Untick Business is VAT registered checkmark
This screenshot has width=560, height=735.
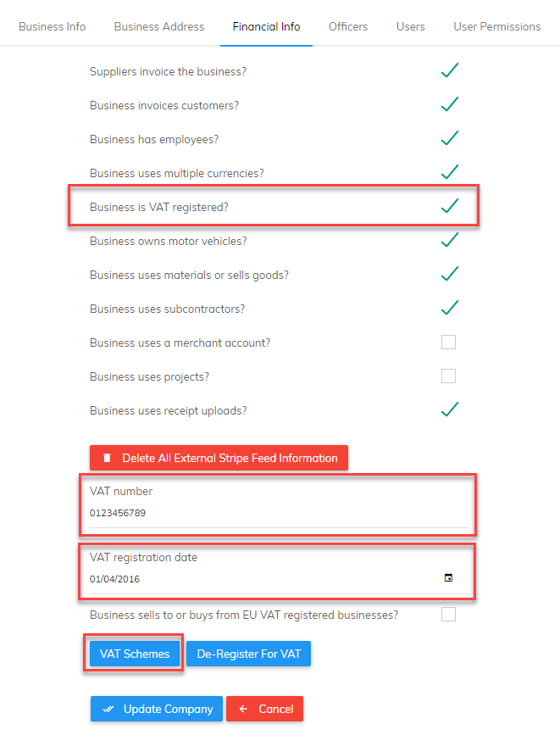click(x=449, y=206)
